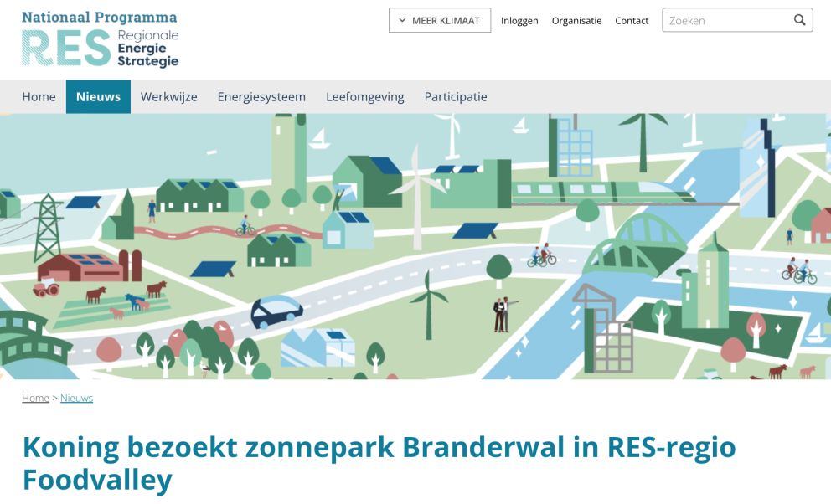Click the Koning bezoekt zonnepark Branderwal headline

pyautogui.click(x=379, y=463)
